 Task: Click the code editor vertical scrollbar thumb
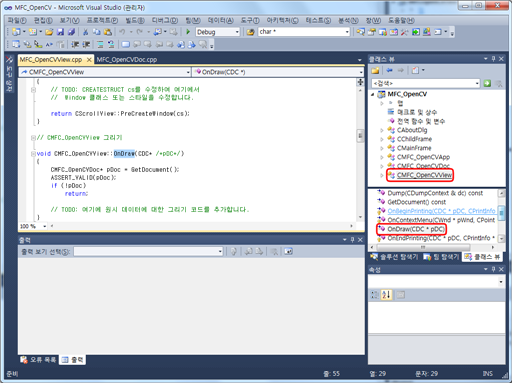pos(360,136)
